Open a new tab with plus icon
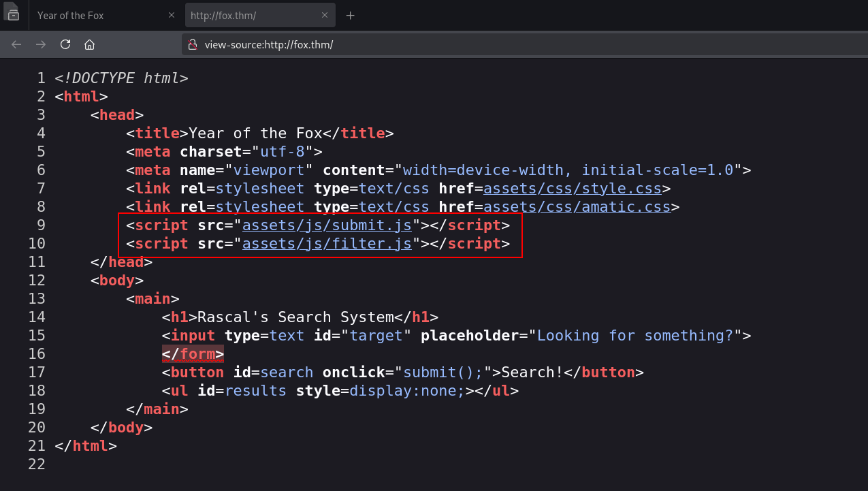Viewport: 868px width, 491px height. coord(351,16)
